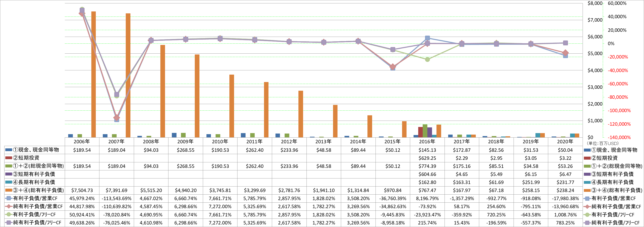Select the 2010年 year header cell

pyautogui.click(x=220, y=141)
